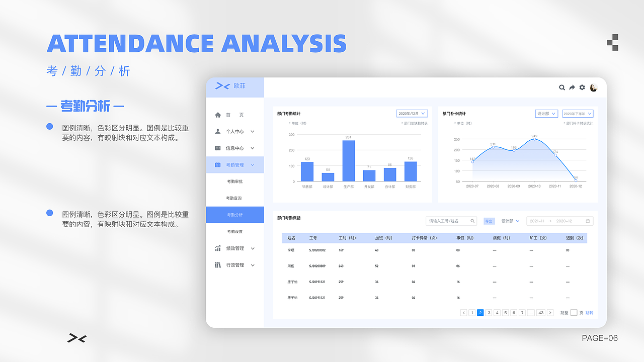Click the message icon beside 信息中心
The image size is (644, 362).
pyautogui.click(x=218, y=148)
